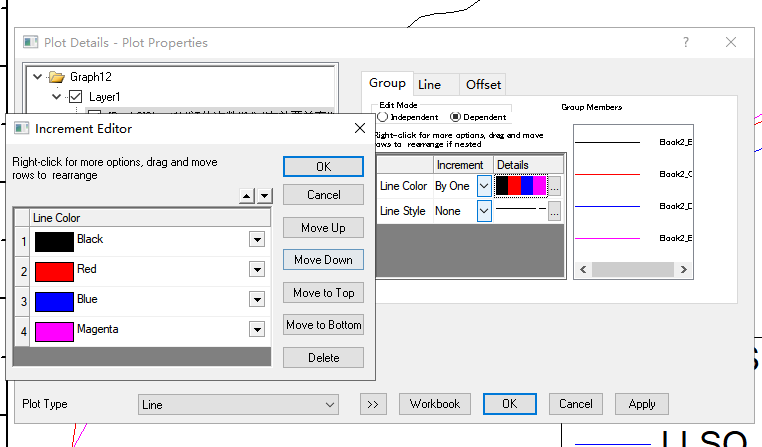The image size is (762, 447).
Task: Click Move to Top button
Action: [323, 293]
